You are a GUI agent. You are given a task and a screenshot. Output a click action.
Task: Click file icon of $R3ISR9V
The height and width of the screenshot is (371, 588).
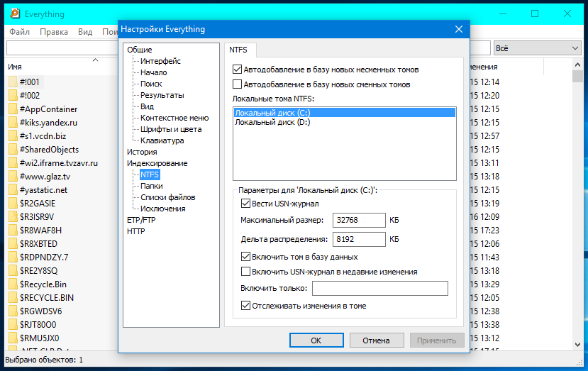click(13, 217)
